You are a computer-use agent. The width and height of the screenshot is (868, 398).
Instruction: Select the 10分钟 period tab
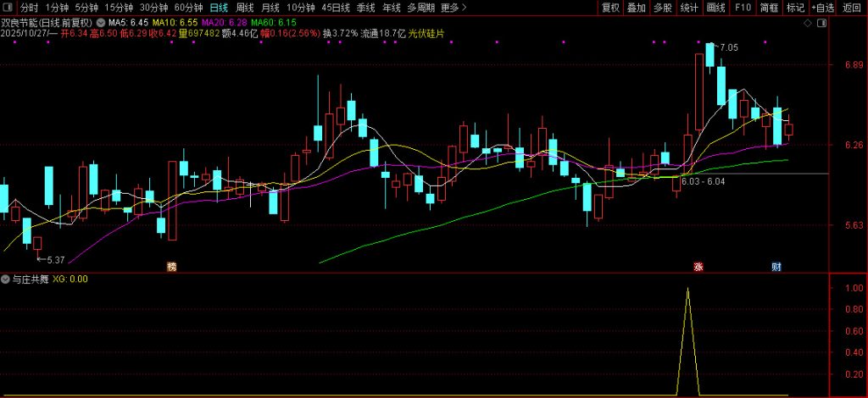(301, 8)
